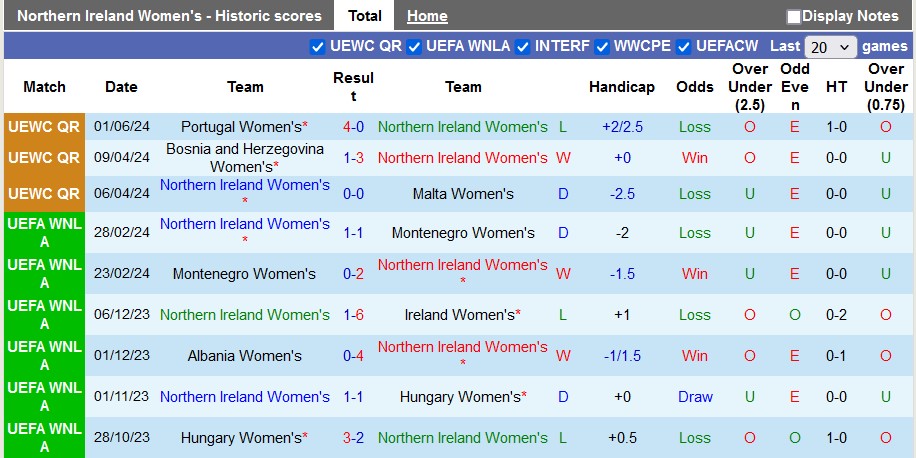
Task: Click the +0.5 handicap on 28/10/23
Action: tap(622, 438)
